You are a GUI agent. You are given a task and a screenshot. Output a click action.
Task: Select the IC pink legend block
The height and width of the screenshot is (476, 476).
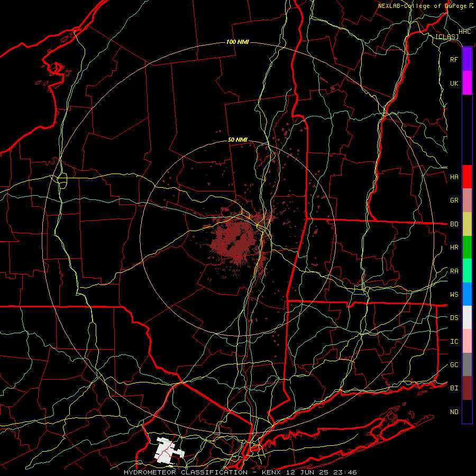pos(467,341)
